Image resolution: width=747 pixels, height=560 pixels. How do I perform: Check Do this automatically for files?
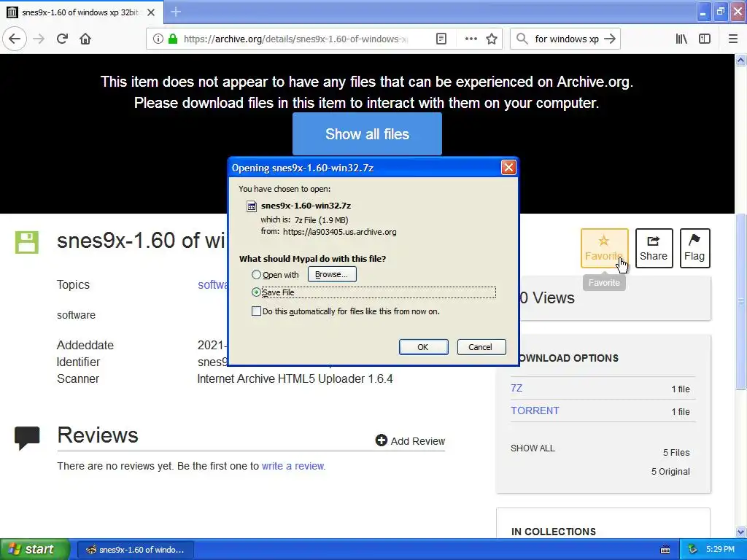[256, 311]
